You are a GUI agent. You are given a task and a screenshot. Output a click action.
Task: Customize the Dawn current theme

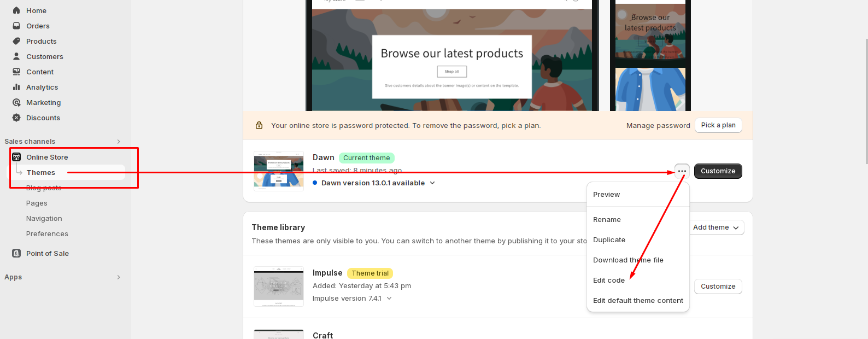[718, 171]
